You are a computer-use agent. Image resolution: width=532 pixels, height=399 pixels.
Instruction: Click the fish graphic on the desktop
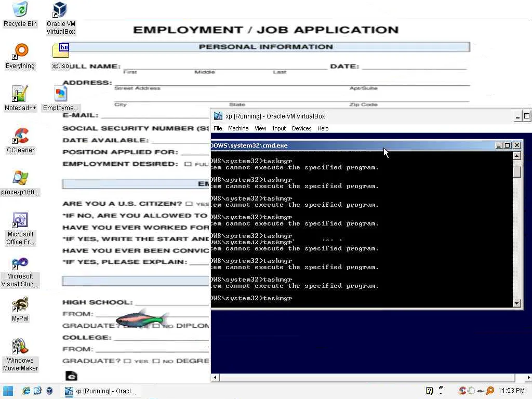pos(141,319)
